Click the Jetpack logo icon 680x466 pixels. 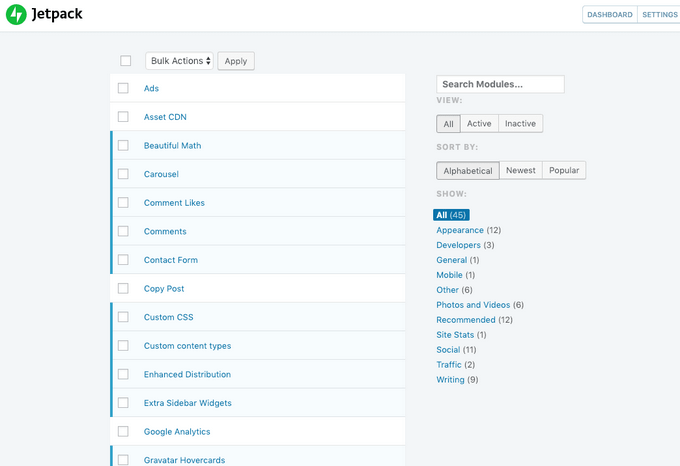tap(16, 15)
